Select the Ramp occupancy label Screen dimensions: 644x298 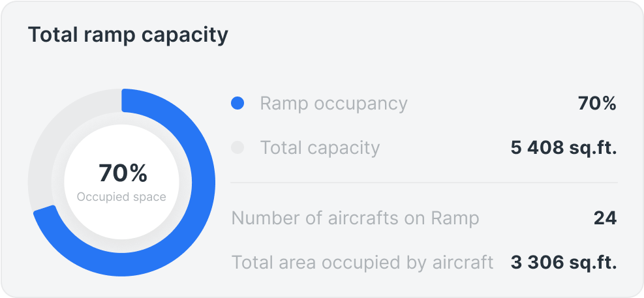pyautogui.click(x=333, y=103)
